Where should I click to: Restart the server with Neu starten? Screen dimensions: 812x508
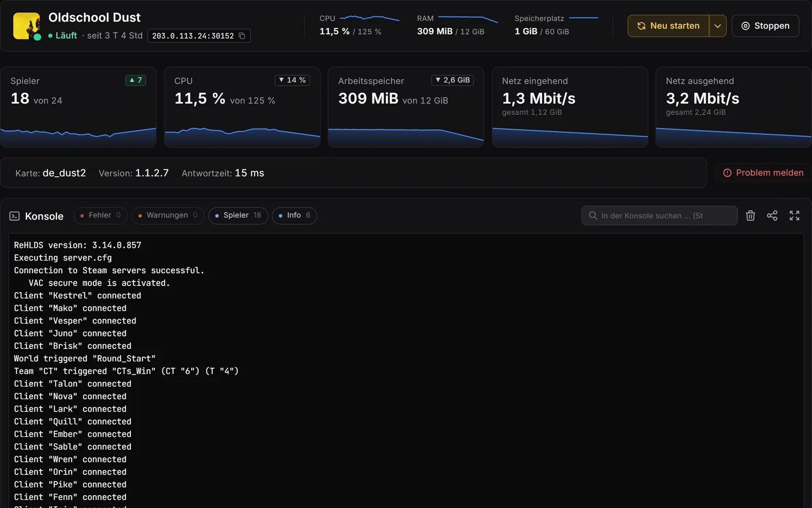pos(668,26)
